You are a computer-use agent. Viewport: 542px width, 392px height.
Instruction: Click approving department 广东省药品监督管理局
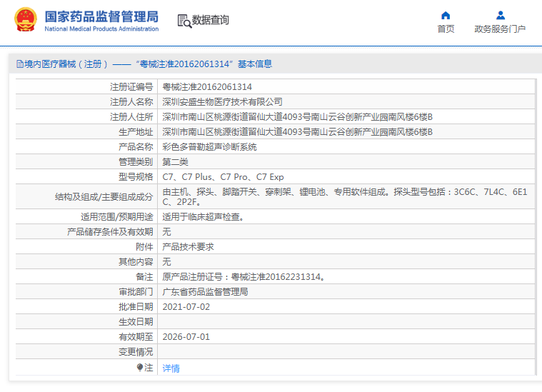[205, 291]
